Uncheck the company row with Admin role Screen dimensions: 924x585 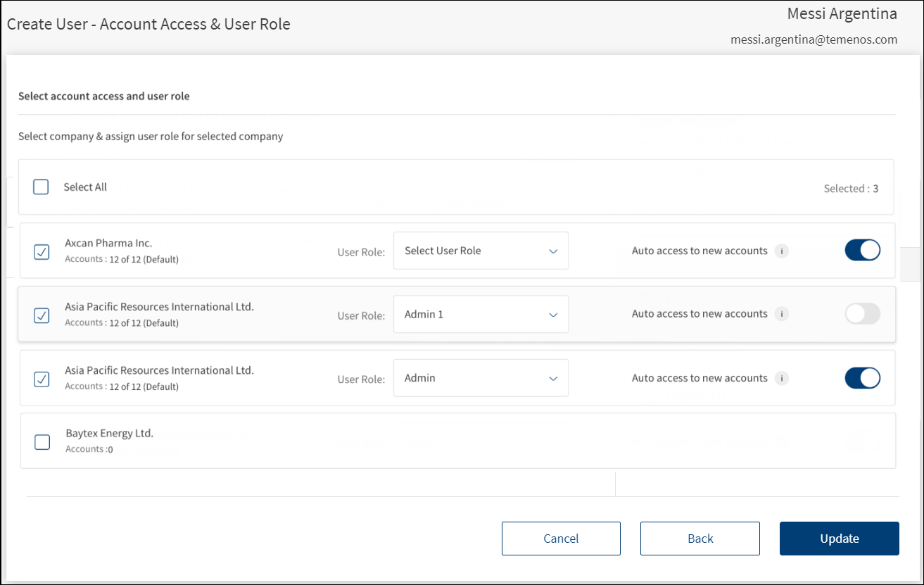[42, 379]
